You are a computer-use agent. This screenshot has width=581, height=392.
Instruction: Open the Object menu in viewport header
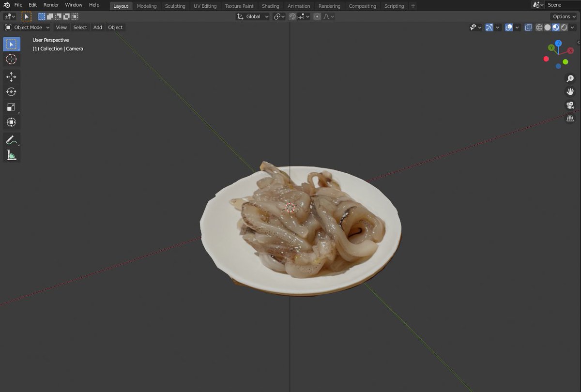point(115,27)
